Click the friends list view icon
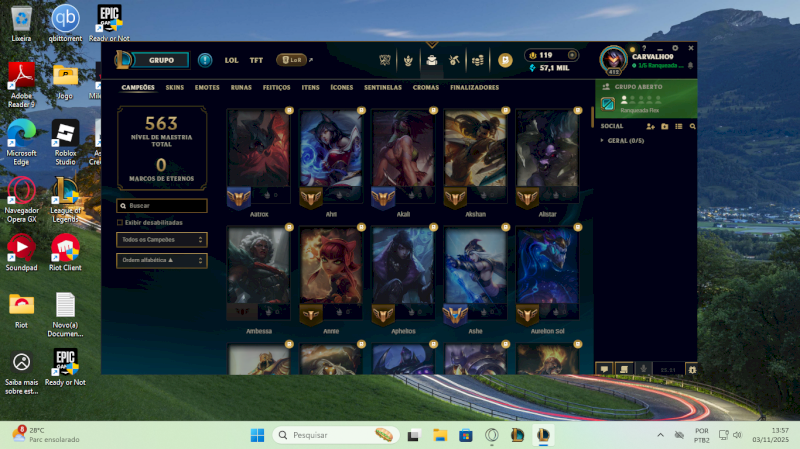The width and height of the screenshot is (800, 449). [x=679, y=126]
